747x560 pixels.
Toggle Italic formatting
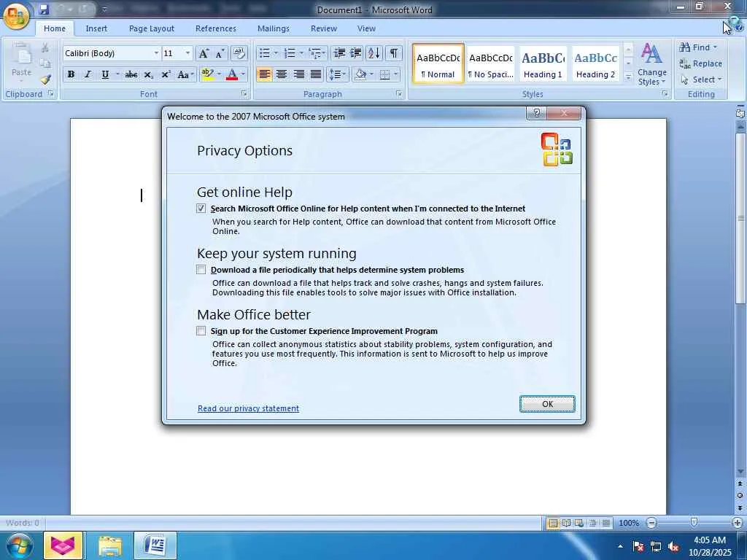pyautogui.click(x=88, y=74)
